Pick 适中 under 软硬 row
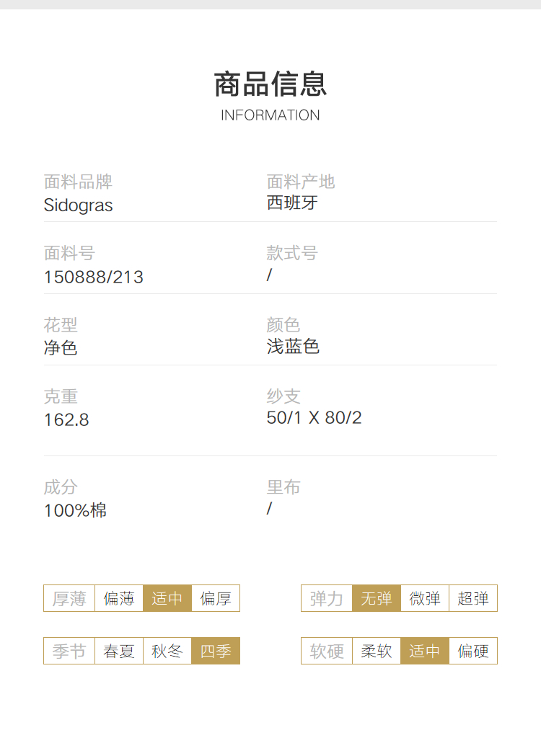The width and height of the screenshot is (541, 756). point(425,651)
